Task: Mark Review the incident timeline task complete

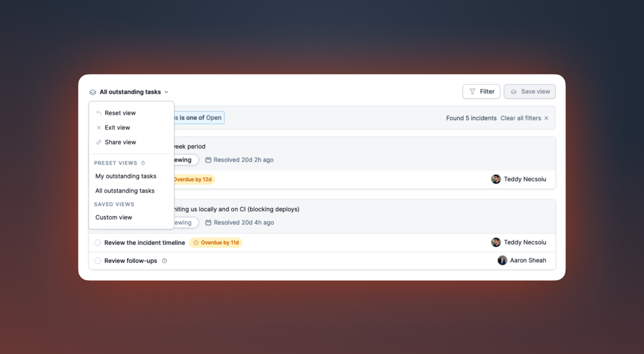Action: (98, 243)
